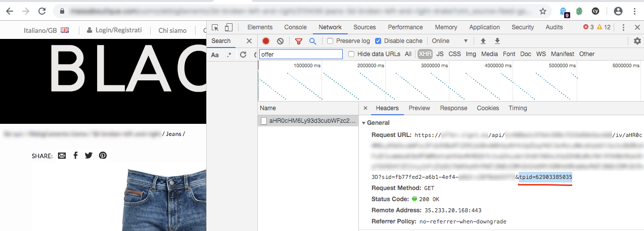
Task: Enable the Preserve log checkbox
Action: click(330, 41)
